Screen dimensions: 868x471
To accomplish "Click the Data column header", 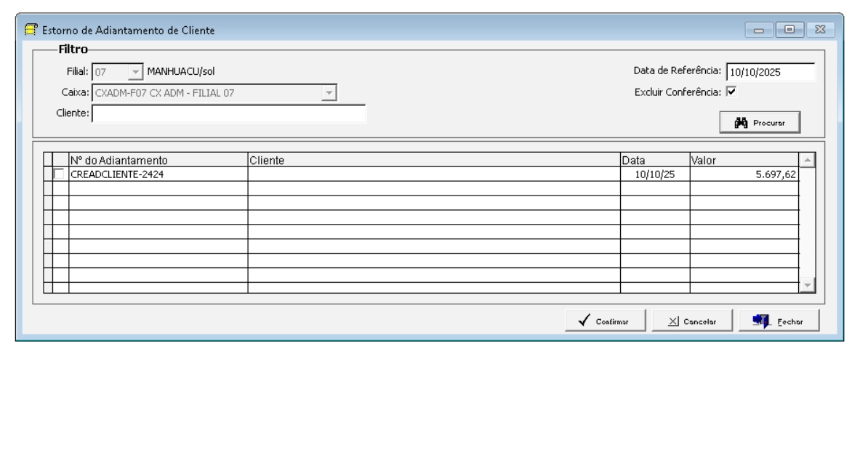I will (x=654, y=159).
